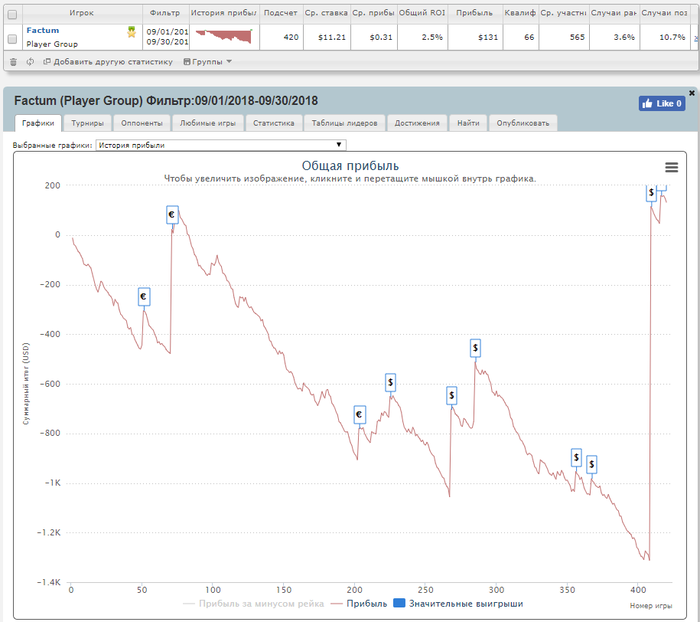Click the euro marker near game 70
Image resolution: width=700 pixels, height=622 pixels.
(x=172, y=214)
